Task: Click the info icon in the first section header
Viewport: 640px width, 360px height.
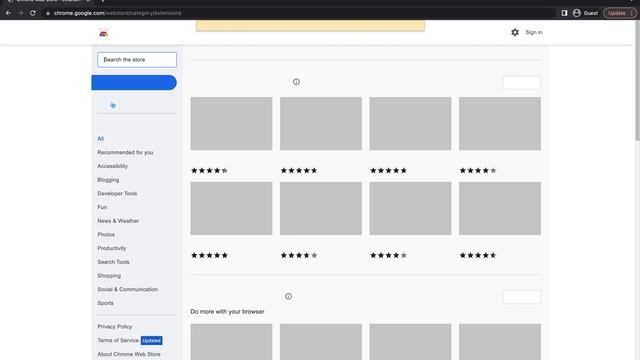Action: (296, 82)
